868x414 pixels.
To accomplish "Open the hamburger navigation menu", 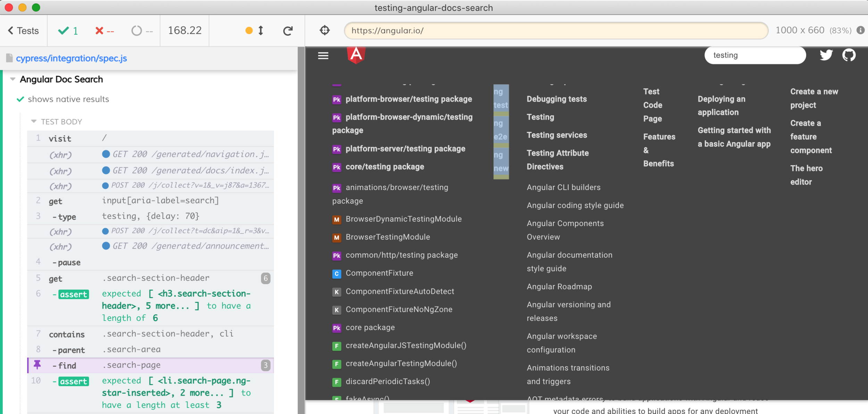I will 323,56.
